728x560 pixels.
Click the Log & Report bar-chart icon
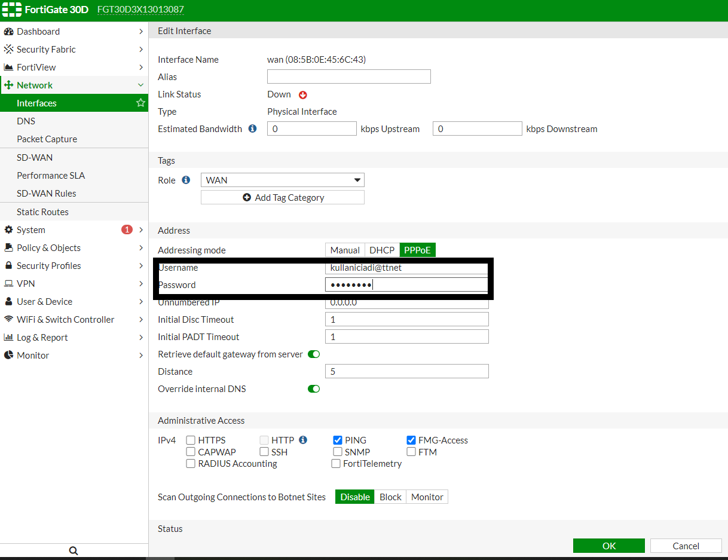(8, 338)
